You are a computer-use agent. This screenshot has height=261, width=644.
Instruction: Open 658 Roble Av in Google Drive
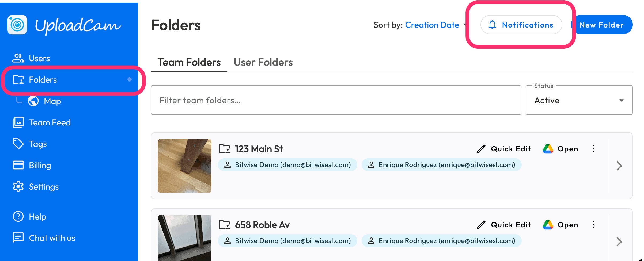(x=560, y=225)
